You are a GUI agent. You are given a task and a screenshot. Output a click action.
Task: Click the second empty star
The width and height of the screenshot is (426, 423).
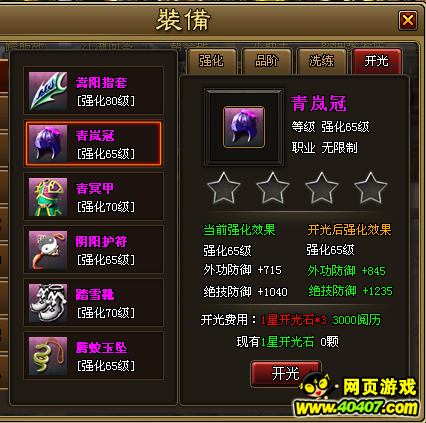pyautogui.click(x=273, y=188)
